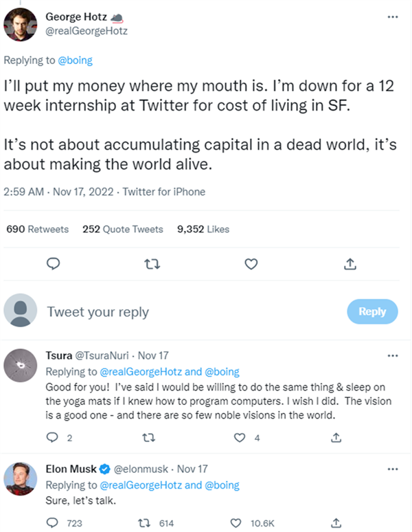Viewport: 412px width, 532px height.
Task: View the 9,352 Likes list
Action: [203, 229]
